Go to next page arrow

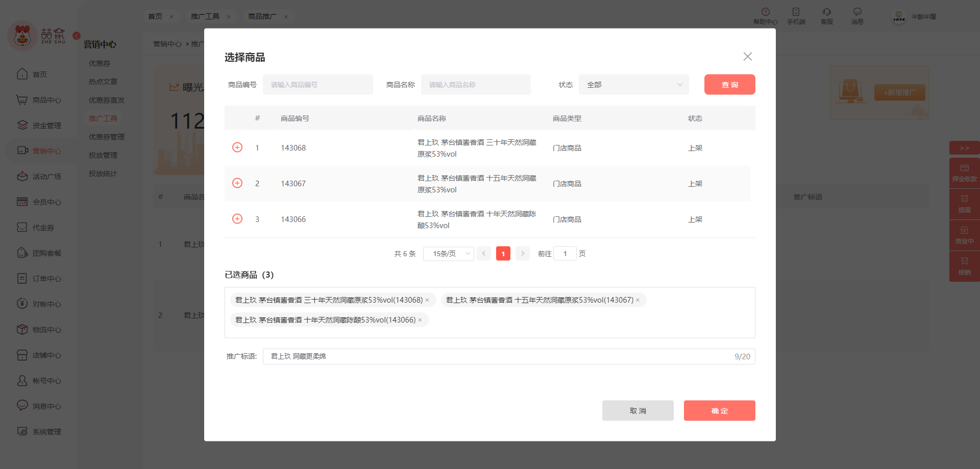(x=523, y=254)
